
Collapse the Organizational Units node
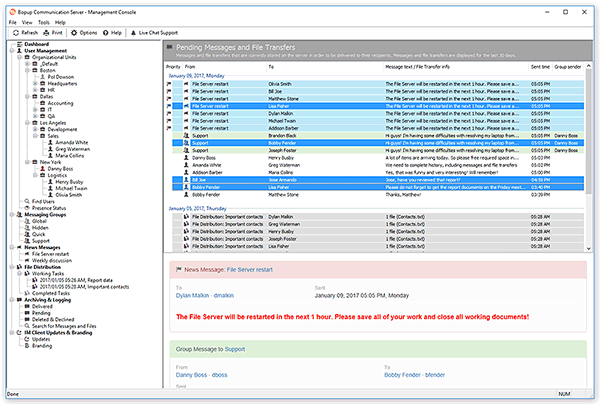pyautogui.click(x=20, y=57)
